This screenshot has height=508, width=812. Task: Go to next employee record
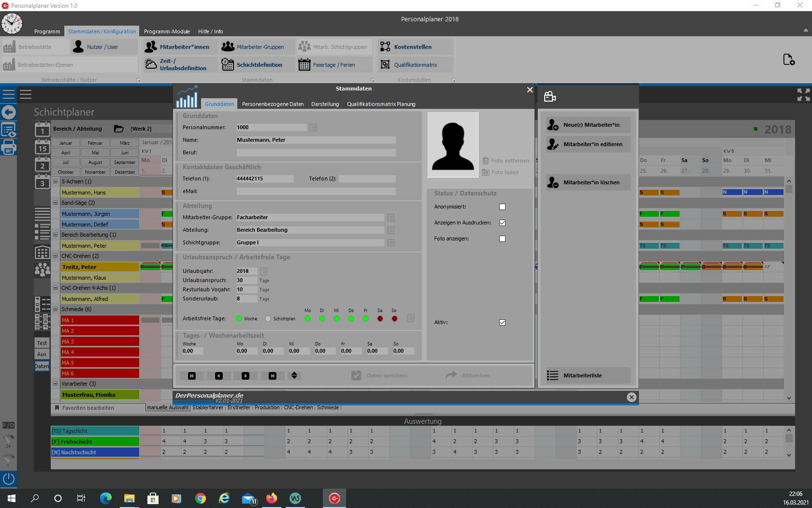[246, 376]
